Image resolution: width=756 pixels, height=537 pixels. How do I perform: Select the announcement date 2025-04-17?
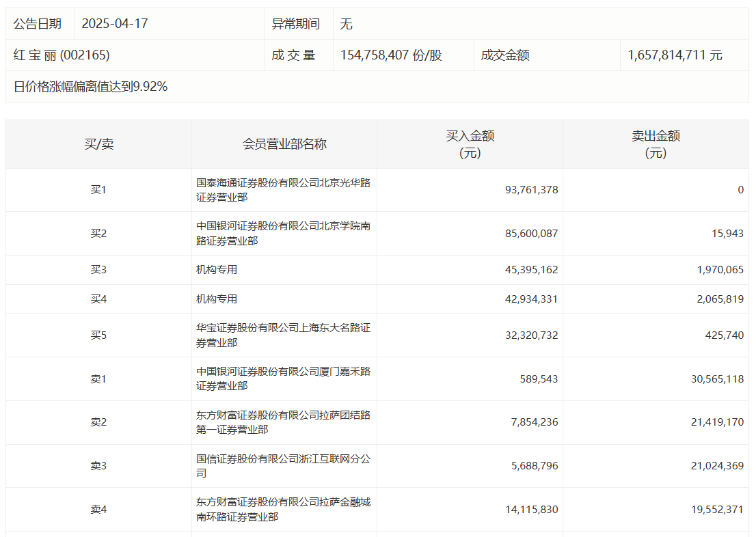pos(115,24)
